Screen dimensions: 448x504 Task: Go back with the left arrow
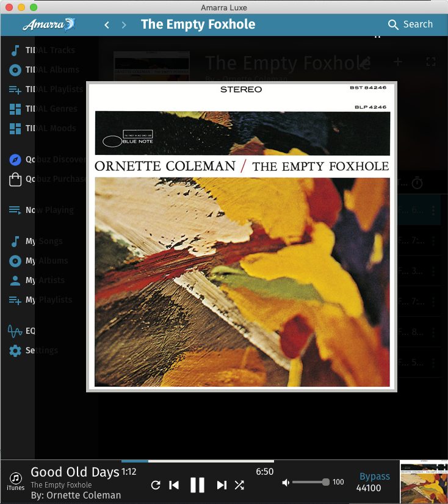[107, 25]
